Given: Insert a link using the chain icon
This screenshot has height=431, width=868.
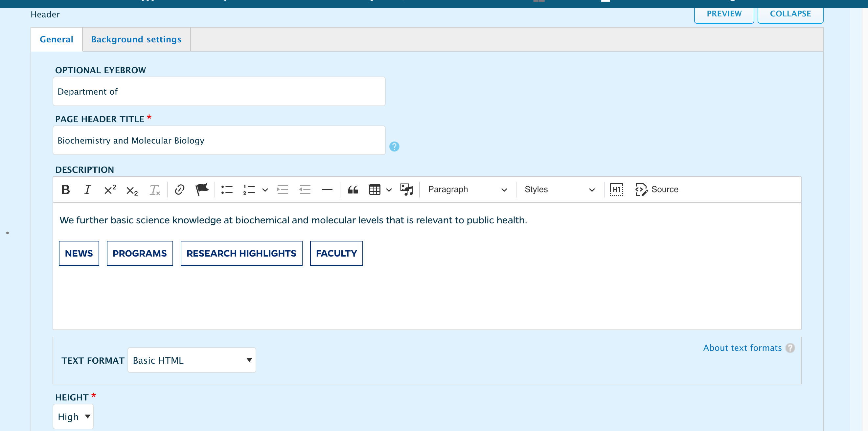Looking at the screenshot, I should coord(180,190).
